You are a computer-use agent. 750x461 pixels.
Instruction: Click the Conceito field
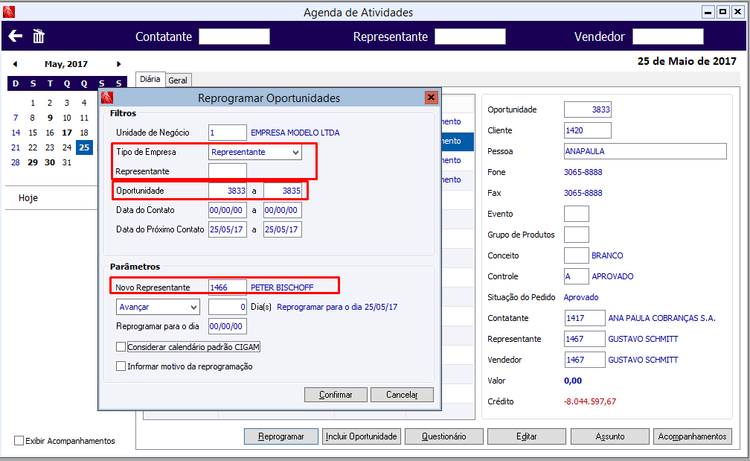(576, 255)
